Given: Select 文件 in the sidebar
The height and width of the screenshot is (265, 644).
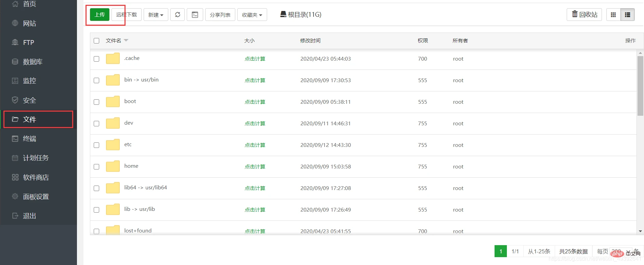Looking at the screenshot, I should pos(38,119).
